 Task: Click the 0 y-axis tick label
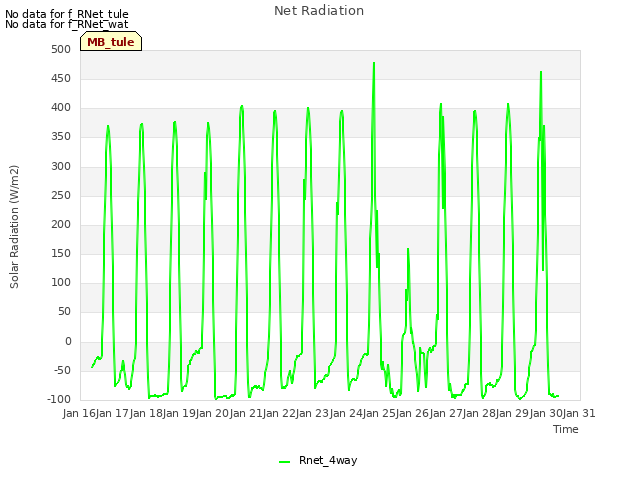tap(68, 341)
